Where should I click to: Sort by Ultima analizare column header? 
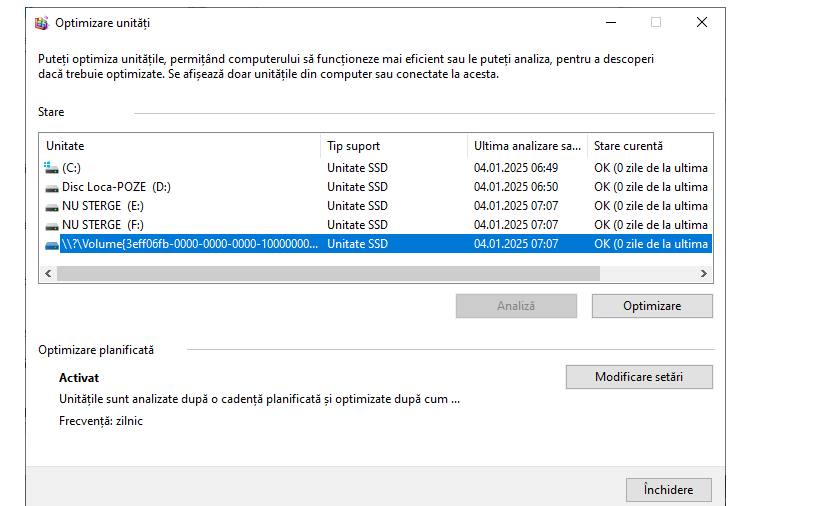[527, 146]
